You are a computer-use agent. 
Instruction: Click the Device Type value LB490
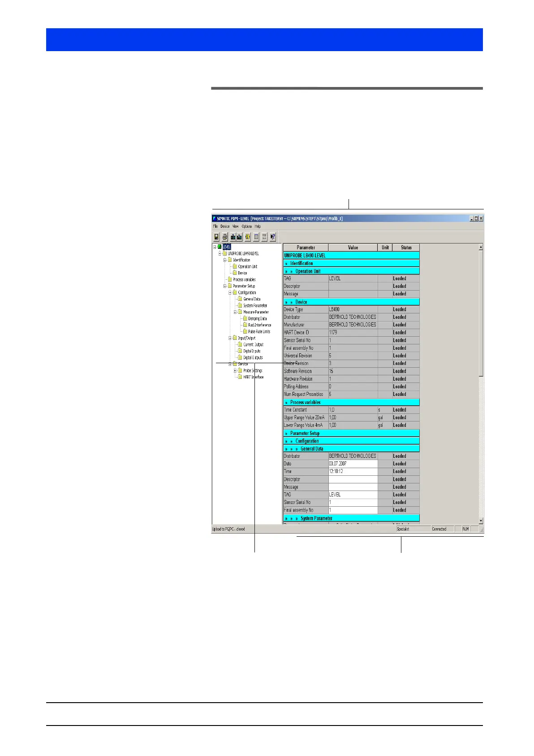point(353,309)
